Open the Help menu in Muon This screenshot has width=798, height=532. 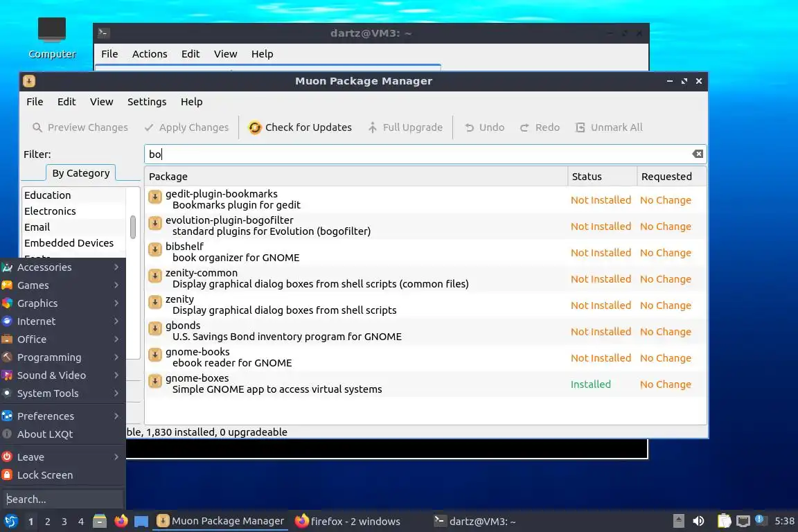tap(191, 102)
